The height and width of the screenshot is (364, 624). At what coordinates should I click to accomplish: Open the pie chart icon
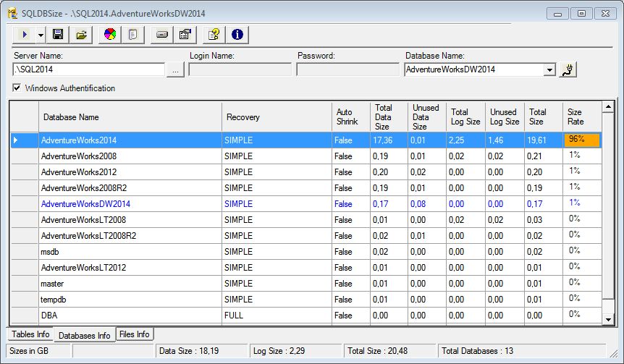pyautogui.click(x=110, y=35)
